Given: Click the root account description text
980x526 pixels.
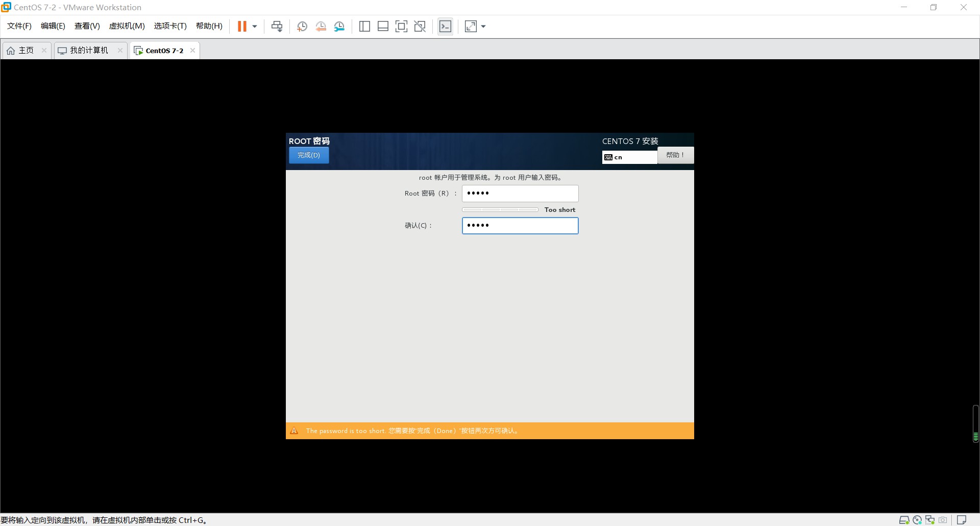Looking at the screenshot, I should pyautogui.click(x=491, y=178).
